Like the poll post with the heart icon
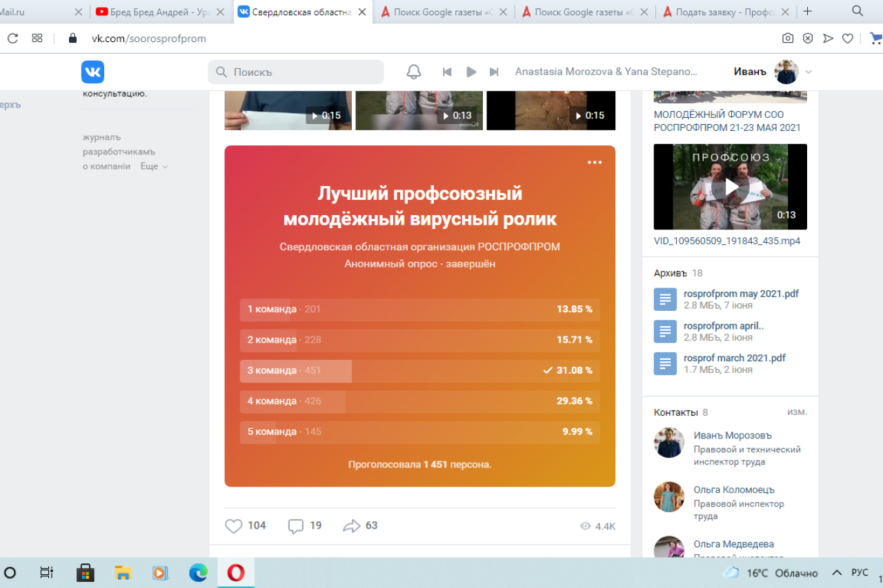The height and width of the screenshot is (588, 883). 234,526
